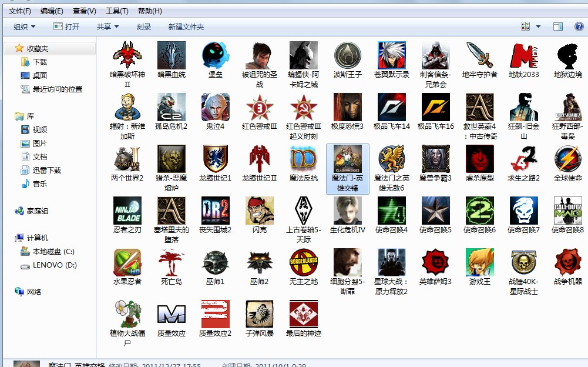Select the 地铁2033 game icon
Screen dimensions: 588x367
(524, 55)
